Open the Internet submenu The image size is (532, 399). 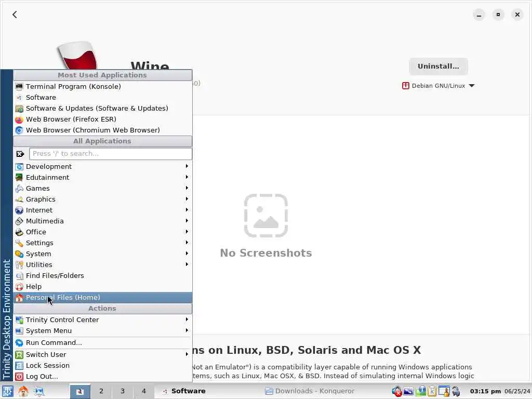coord(102,210)
